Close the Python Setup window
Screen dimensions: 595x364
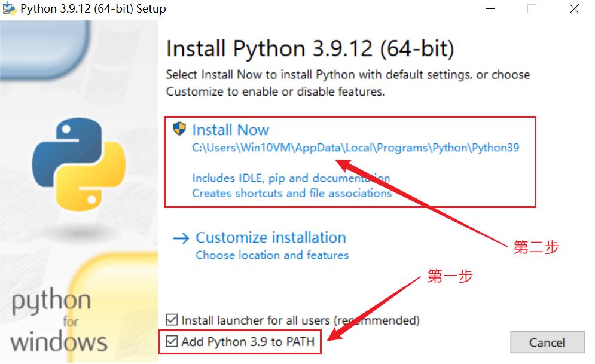pyautogui.click(x=573, y=9)
